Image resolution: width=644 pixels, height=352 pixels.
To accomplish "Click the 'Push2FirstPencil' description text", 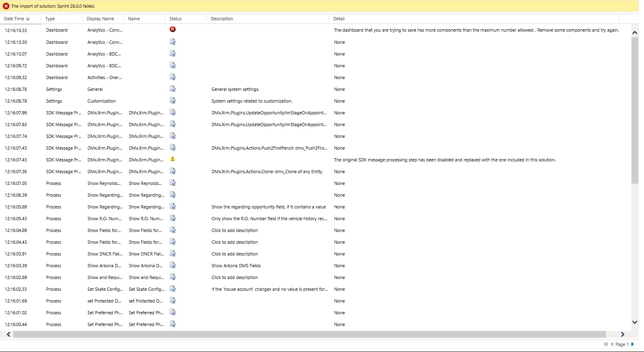I will pos(269,148).
